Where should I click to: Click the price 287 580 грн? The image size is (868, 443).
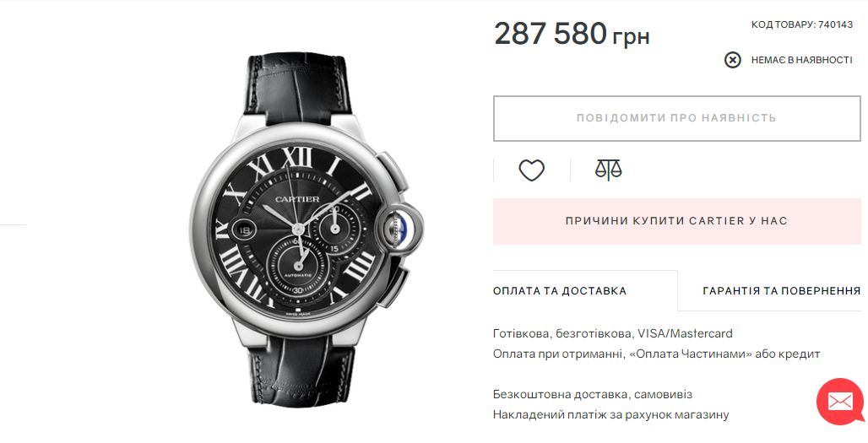tap(572, 35)
